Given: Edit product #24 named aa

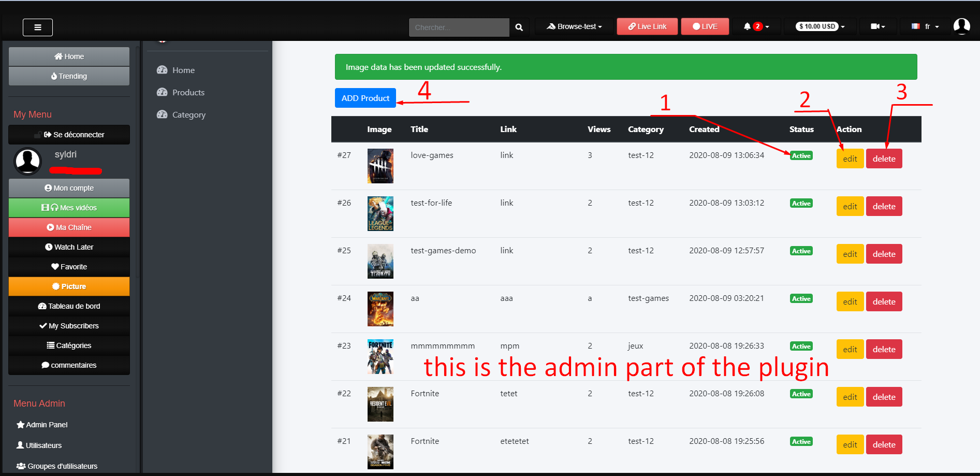Looking at the screenshot, I should [850, 301].
